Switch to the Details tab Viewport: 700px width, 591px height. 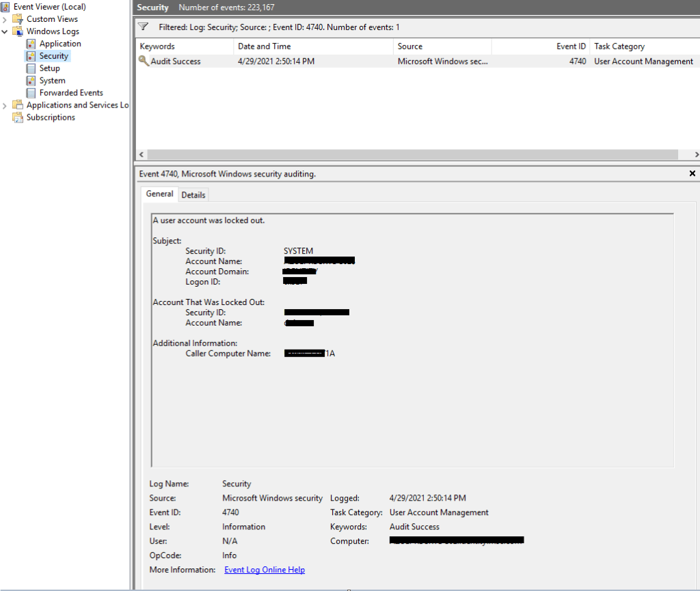point(193,195)
